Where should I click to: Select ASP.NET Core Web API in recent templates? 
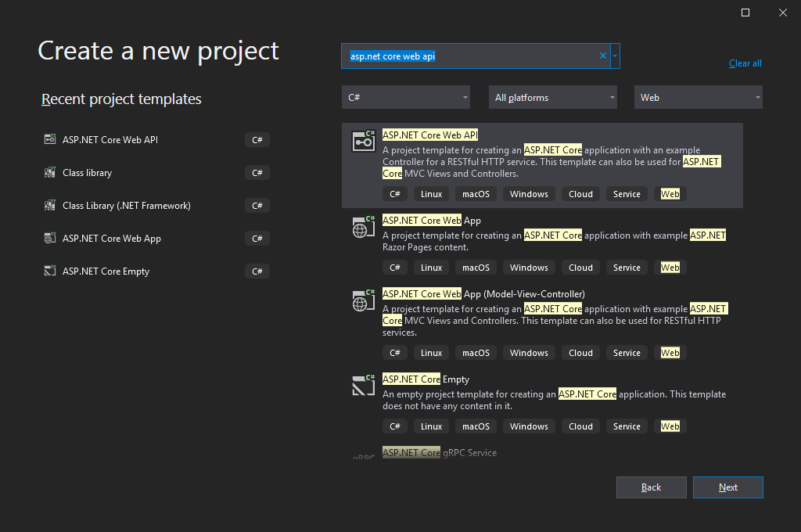click(156, 139)
